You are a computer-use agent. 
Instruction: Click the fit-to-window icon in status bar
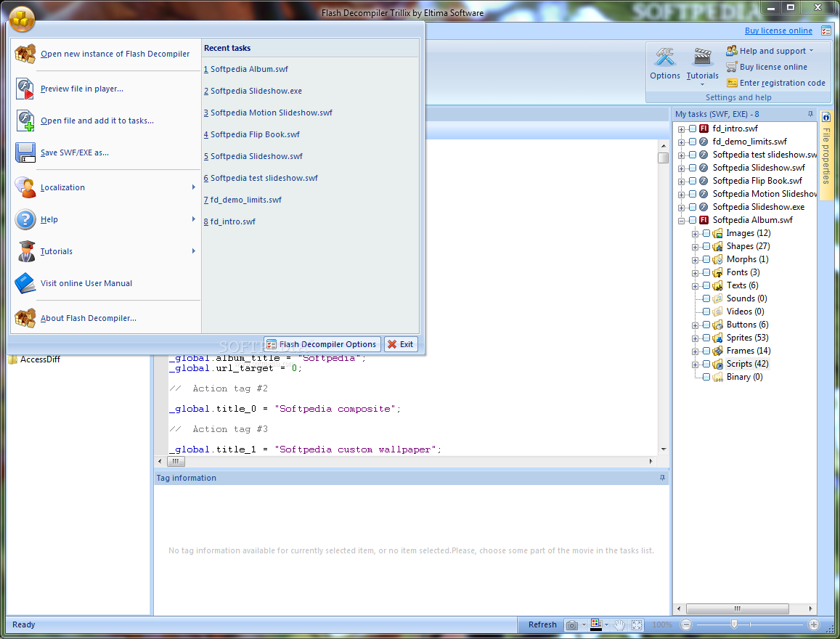(x=637, y=625)
